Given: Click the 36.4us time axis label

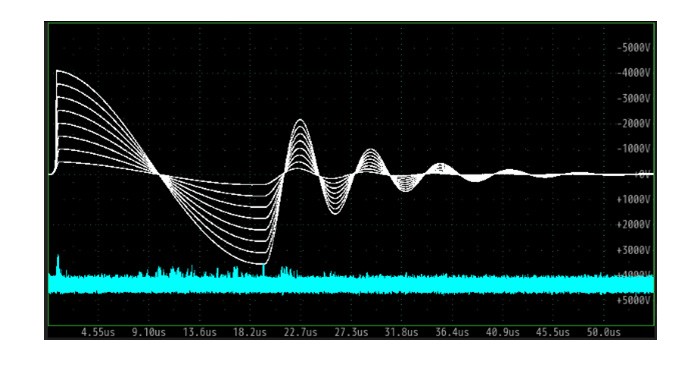Looking at the screenshot, I should 452,332.
